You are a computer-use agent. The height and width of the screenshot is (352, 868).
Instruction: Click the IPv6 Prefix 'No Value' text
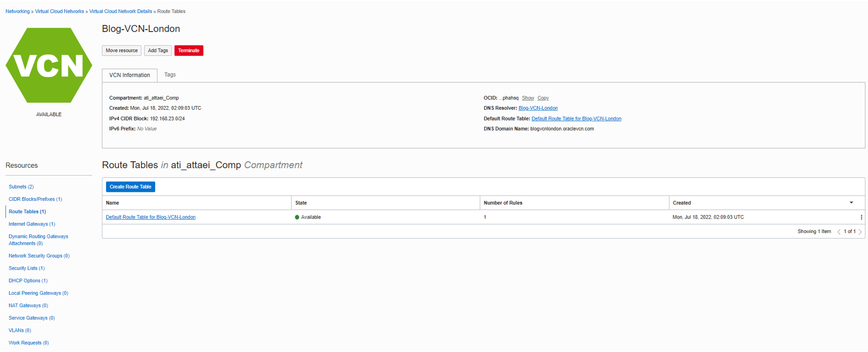tap(147, 129)
